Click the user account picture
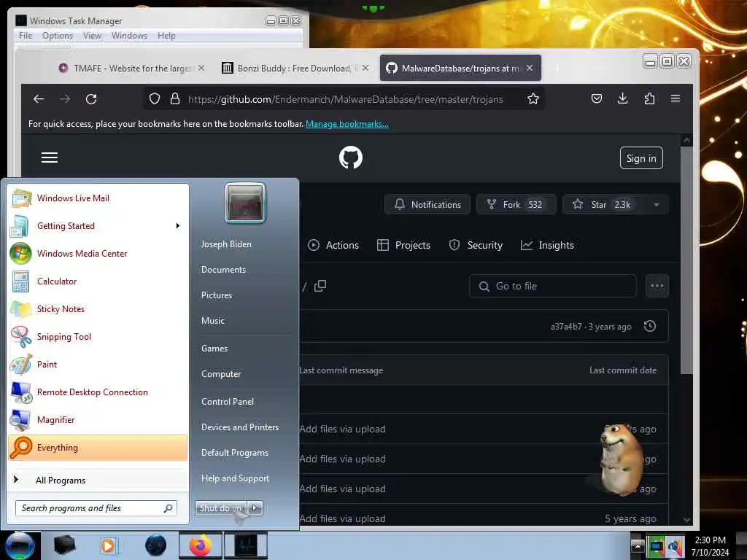 click(245, 203)
